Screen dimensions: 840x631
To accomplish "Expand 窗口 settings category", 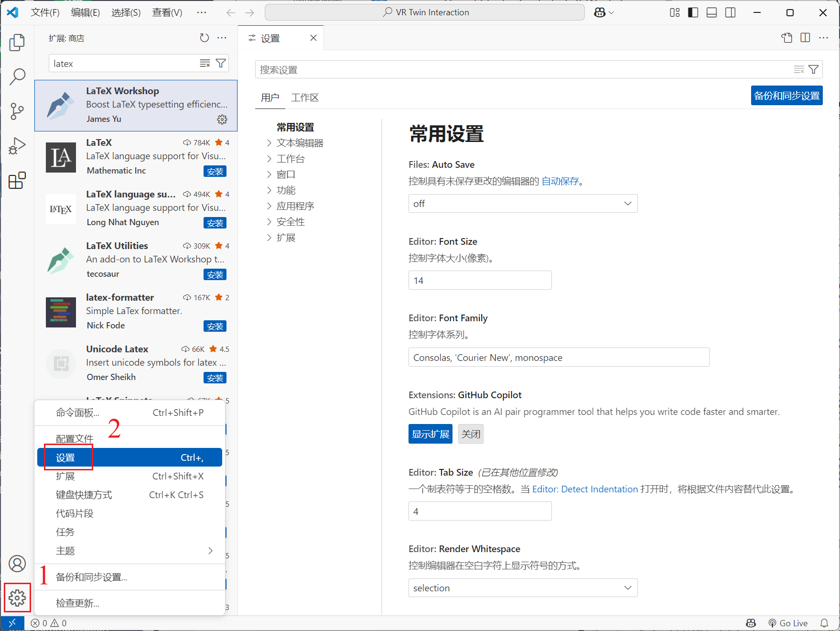I will 281,174.
